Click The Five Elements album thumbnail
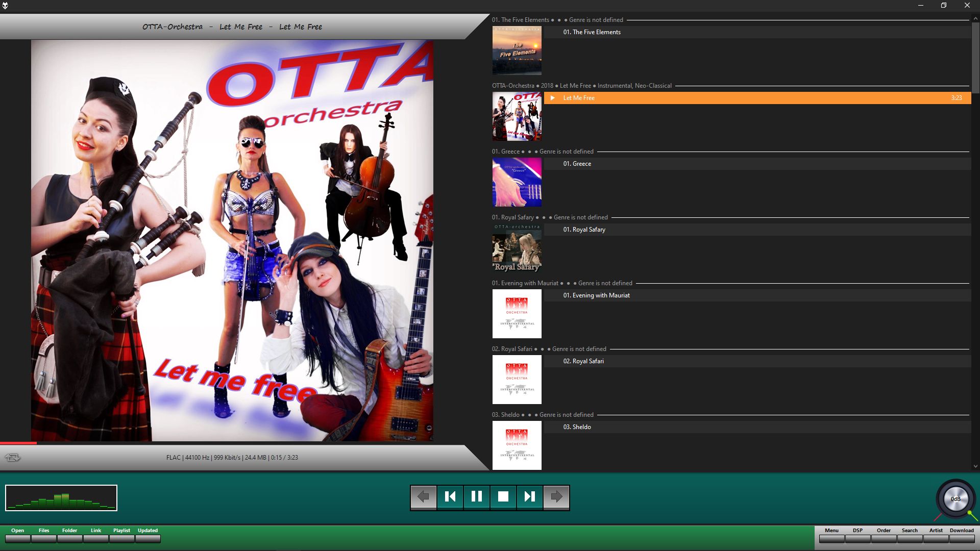 pos(517,51)
